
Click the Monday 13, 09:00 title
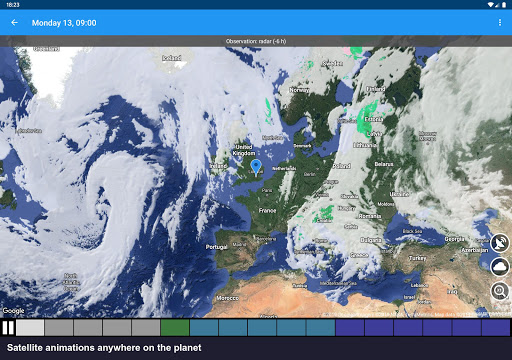pos(64,23)
